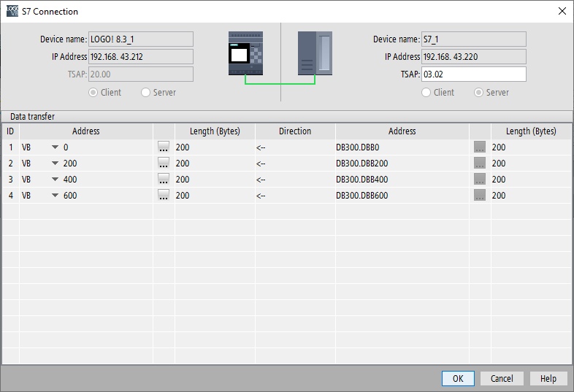Click the Cancel button
The height and width of the screenshot is (392, 574).
502,378
